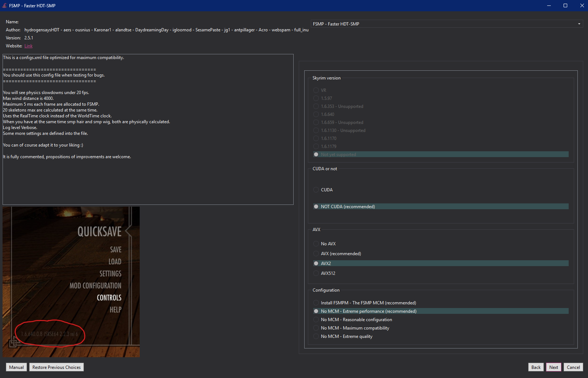Close the FSMP installer window
Image resolution: width=588 pixels, height=378 pixels.
click(582, 5)
